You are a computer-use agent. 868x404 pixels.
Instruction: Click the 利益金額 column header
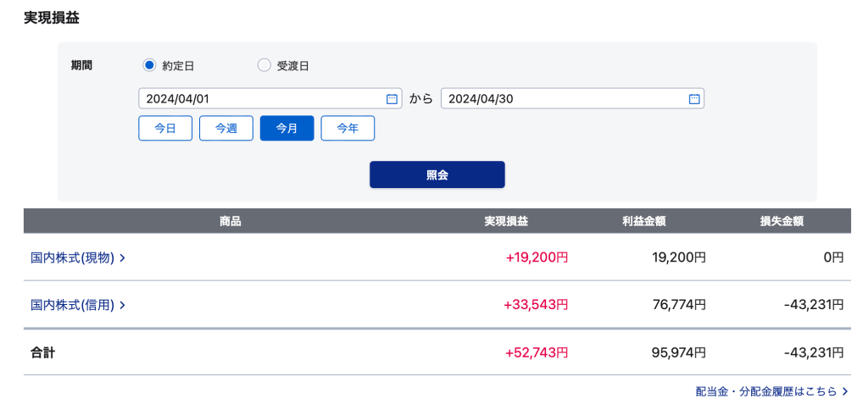click(x=643, y=221)
